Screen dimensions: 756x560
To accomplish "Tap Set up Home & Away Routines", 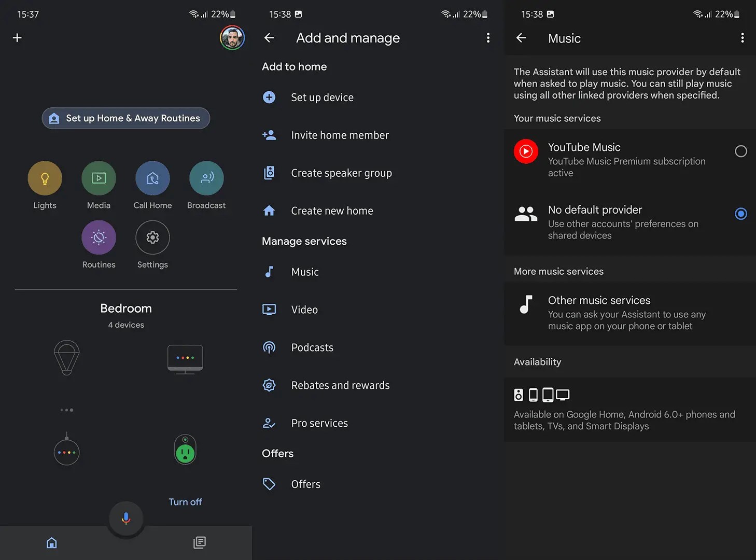I will [x=125, y=118].
